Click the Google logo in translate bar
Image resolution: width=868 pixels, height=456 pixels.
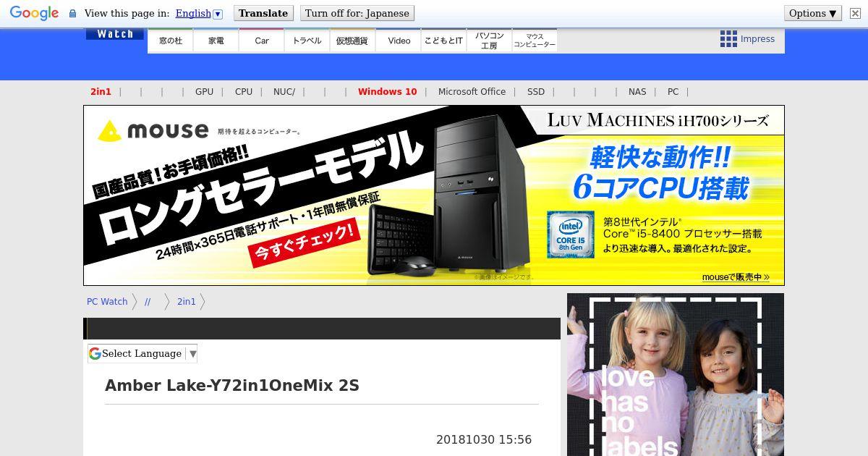click(x=34, y=13)
